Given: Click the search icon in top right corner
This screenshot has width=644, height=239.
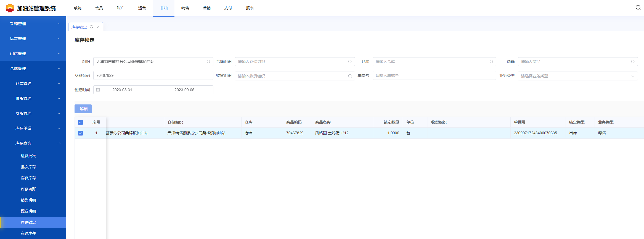Looking at the screenshot, I should [x=638, y=7].
